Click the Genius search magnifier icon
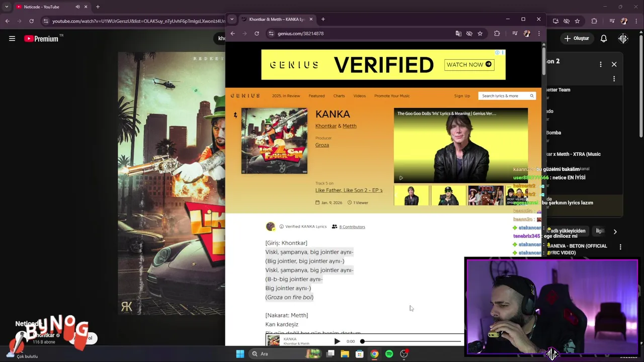644x362 pixels. point(532,96)
